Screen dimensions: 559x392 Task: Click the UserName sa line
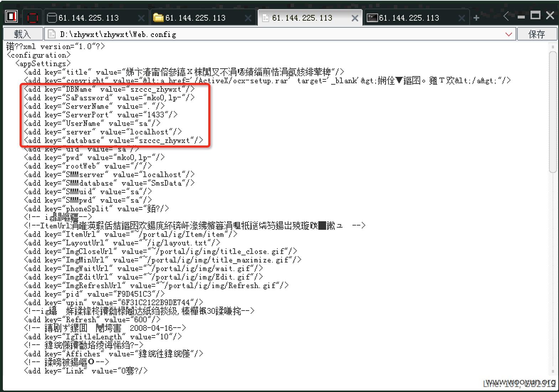92,123
